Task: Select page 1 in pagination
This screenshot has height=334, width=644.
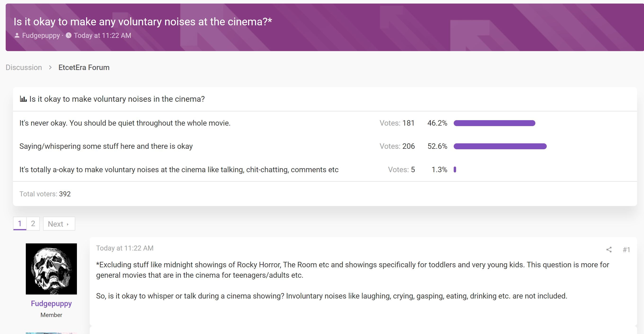Action: tap(20, 224)
